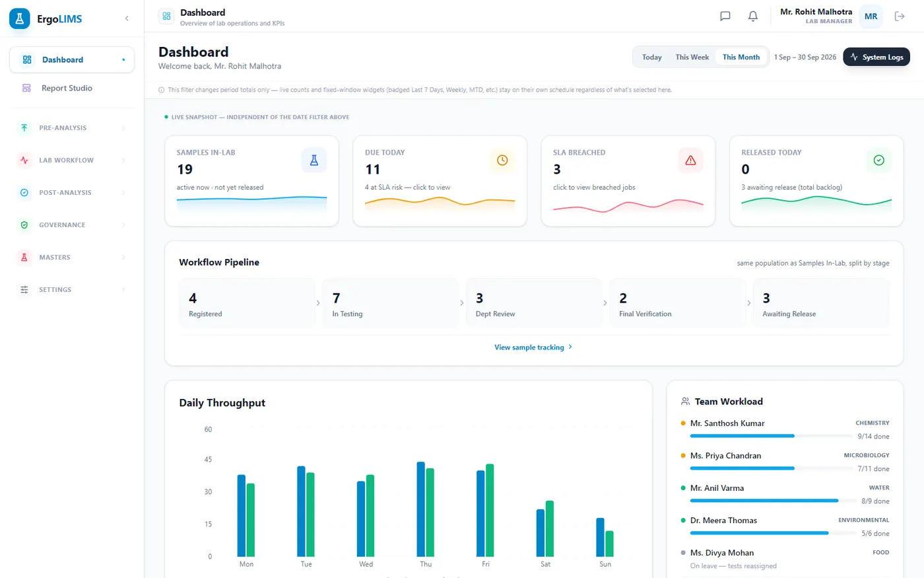The width and height of the screenshot is (924, 578).
Task: Click the Awaiting Release pipeline stage
Action: click(821, 303)
